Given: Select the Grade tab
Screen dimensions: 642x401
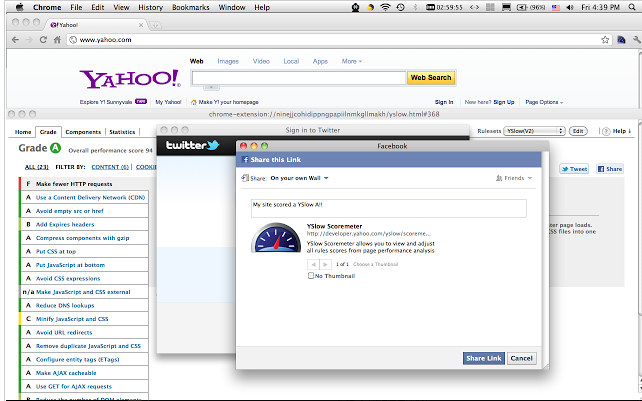Looking at the screenshot, I should click(x=48, y=132).
